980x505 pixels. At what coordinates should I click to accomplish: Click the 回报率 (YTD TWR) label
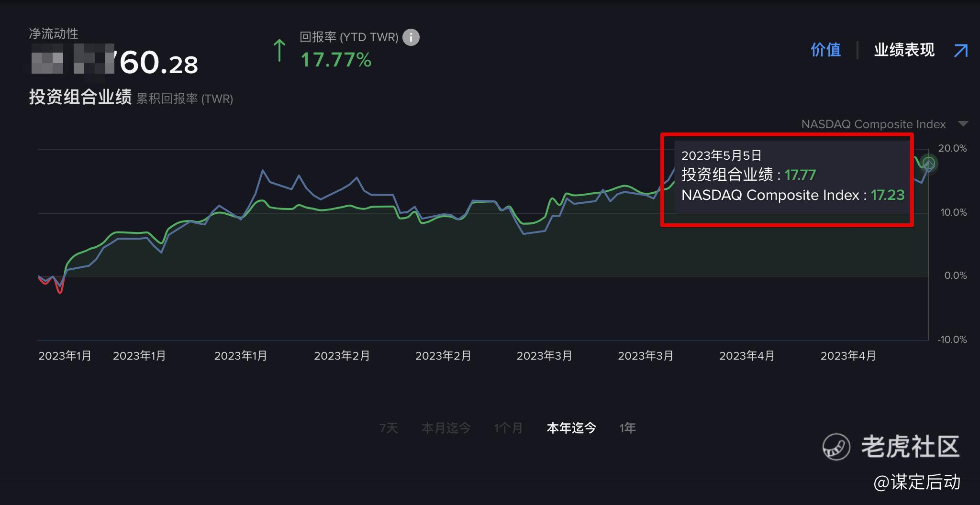click(349, 37)
